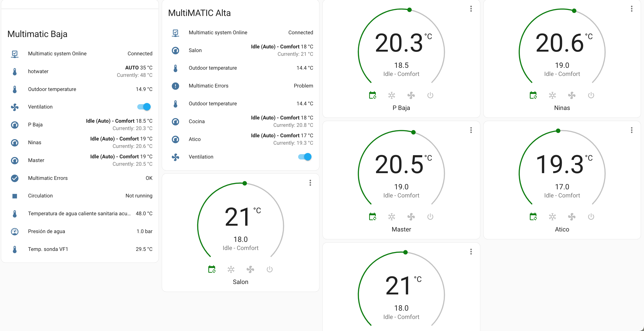
Task: Open options menu on Master thermostat card
Action: tap(471, 130)
